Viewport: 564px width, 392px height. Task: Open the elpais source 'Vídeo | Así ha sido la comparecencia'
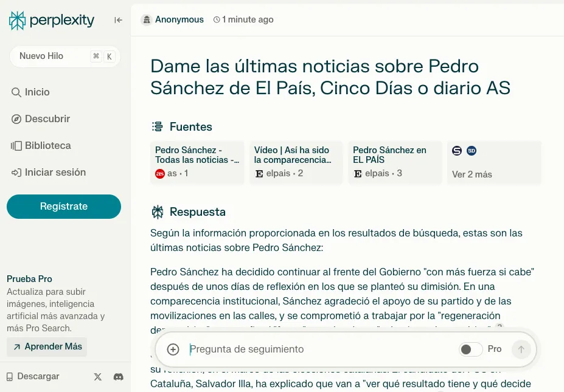296,162
